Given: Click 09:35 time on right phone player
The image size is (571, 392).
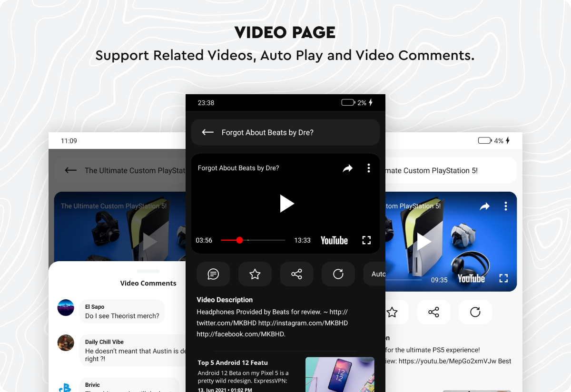Looking at the screenshot, I should [439, 280].
